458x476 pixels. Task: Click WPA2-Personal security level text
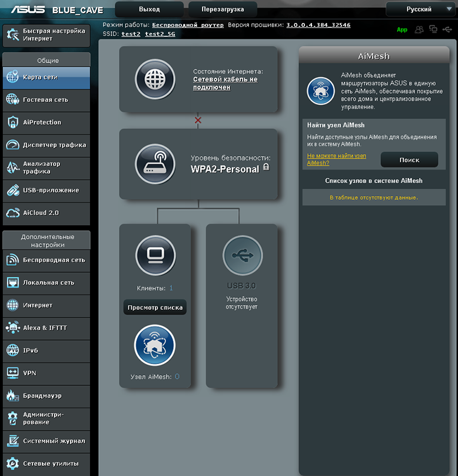point(225,169)
